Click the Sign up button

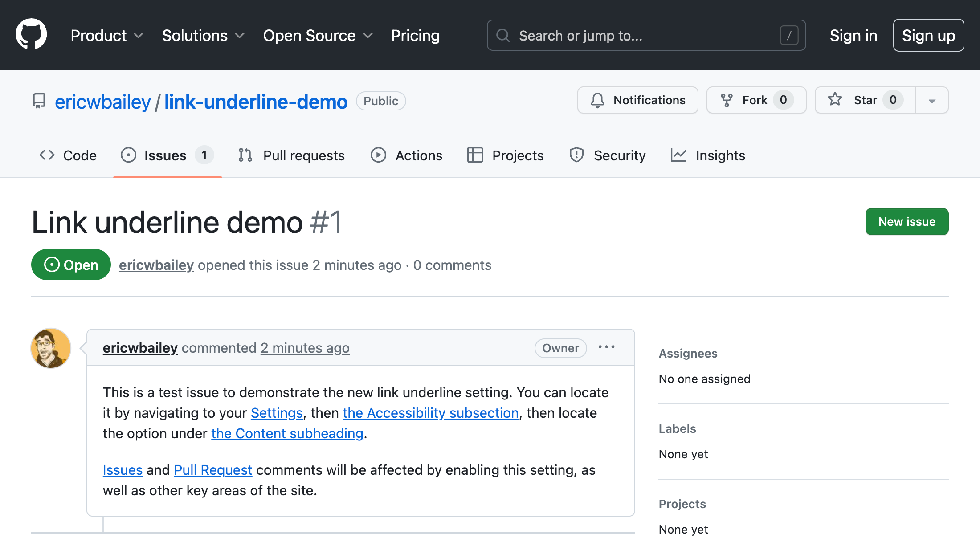click(928, 35)
